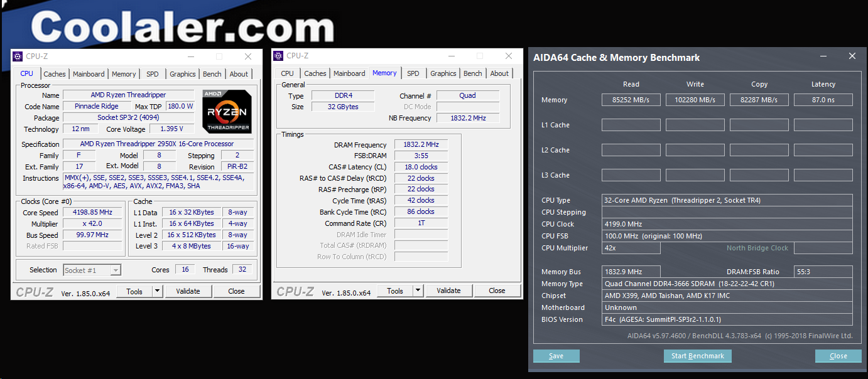The image size is (868, 379).
Task: Click the DRAM:FSB Ratio value 55:3
Action: coord(823,272)
